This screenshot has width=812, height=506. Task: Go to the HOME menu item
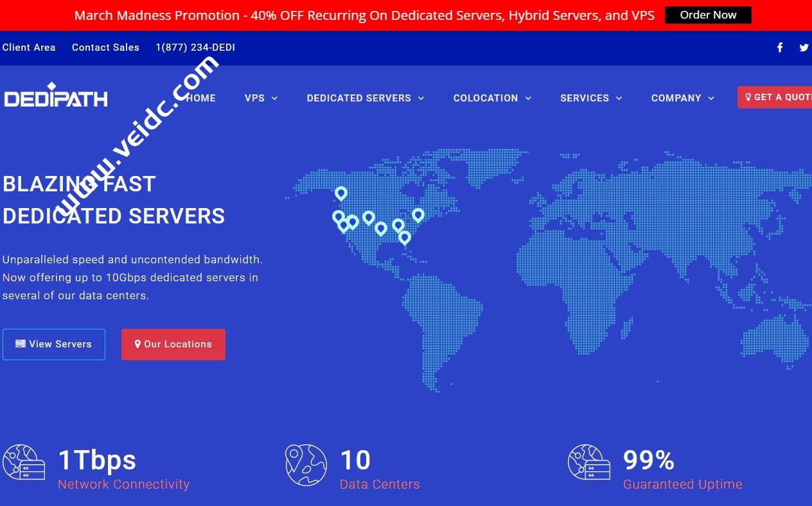pos(200,98)
